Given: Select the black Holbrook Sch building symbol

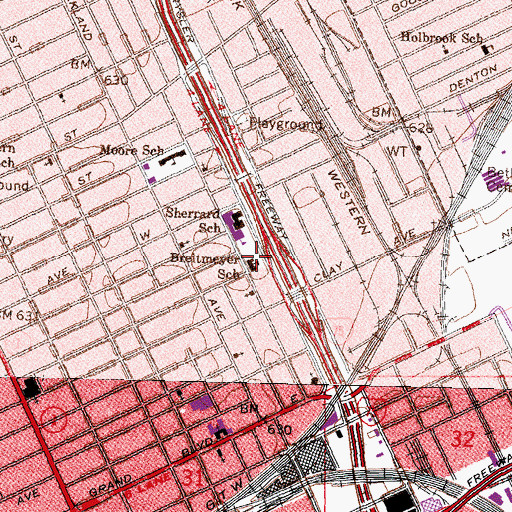Looking at the screenshot, I should pos(487,50).
